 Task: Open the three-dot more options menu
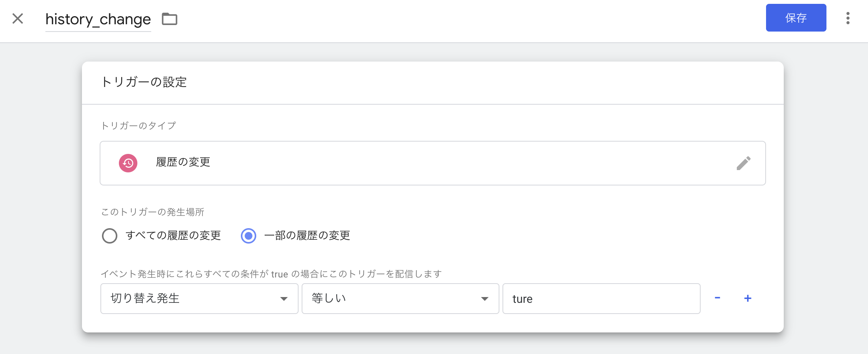pos(848,18)
